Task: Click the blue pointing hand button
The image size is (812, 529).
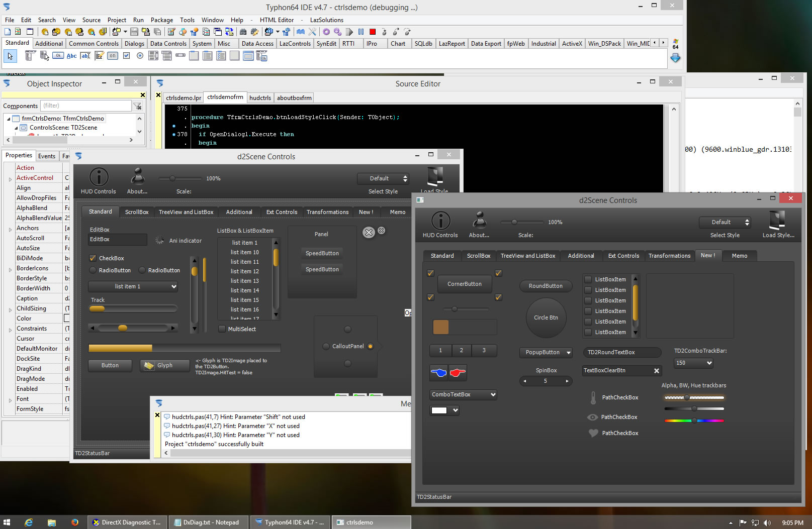Action: pos(439,373)
